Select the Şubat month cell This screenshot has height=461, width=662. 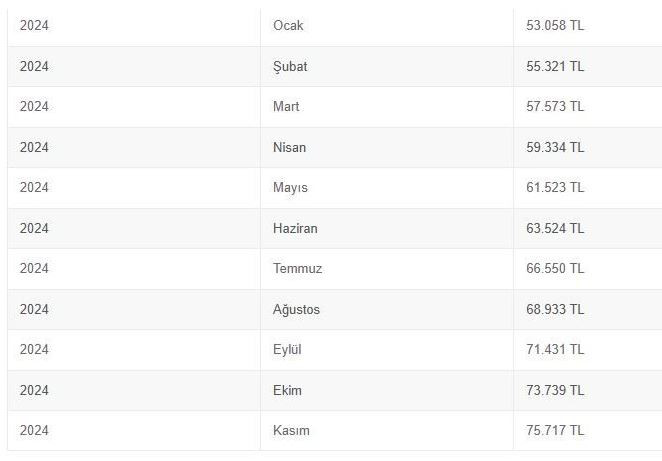tap(290, 66)
